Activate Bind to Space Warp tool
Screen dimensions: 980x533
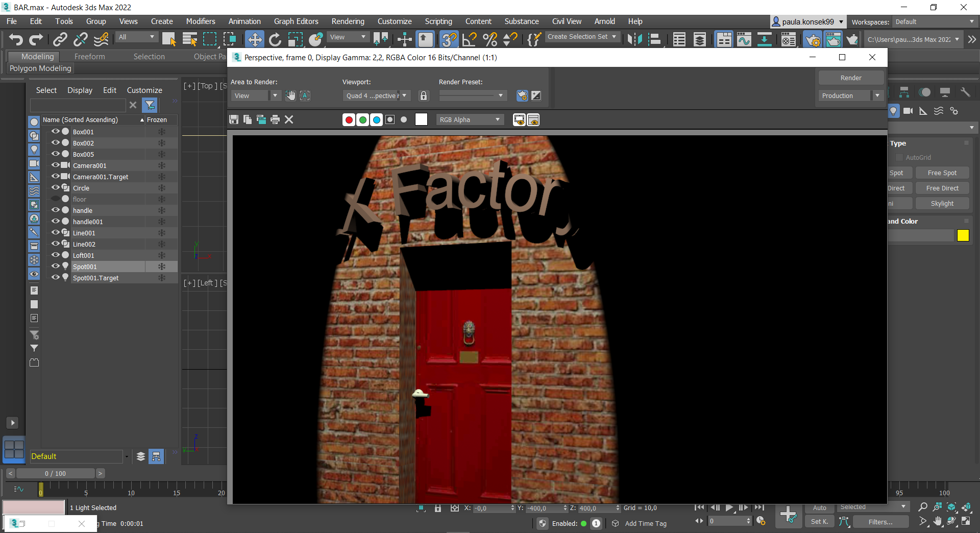[x=101, y=39]
